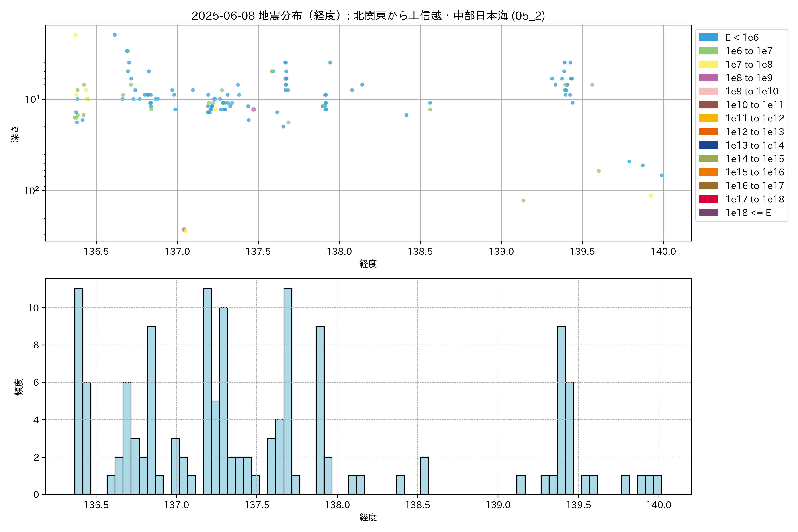Viewport: 798px width, 532px height.
Task: Click the upper plot's 経度 axis label
Action: point(368,264)
